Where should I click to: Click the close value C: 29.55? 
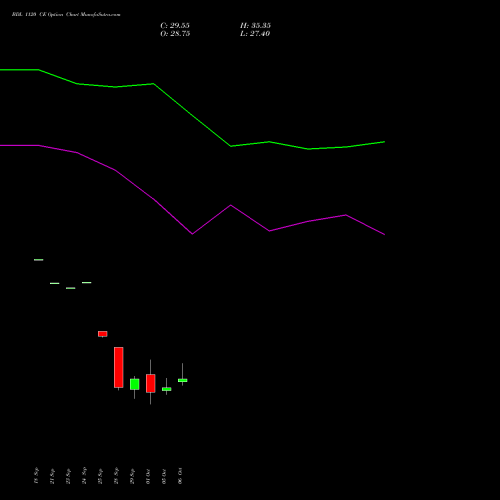175,26
